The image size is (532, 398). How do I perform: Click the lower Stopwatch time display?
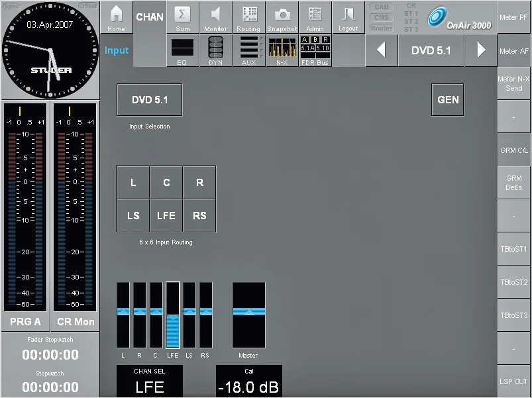pos(50,387)
